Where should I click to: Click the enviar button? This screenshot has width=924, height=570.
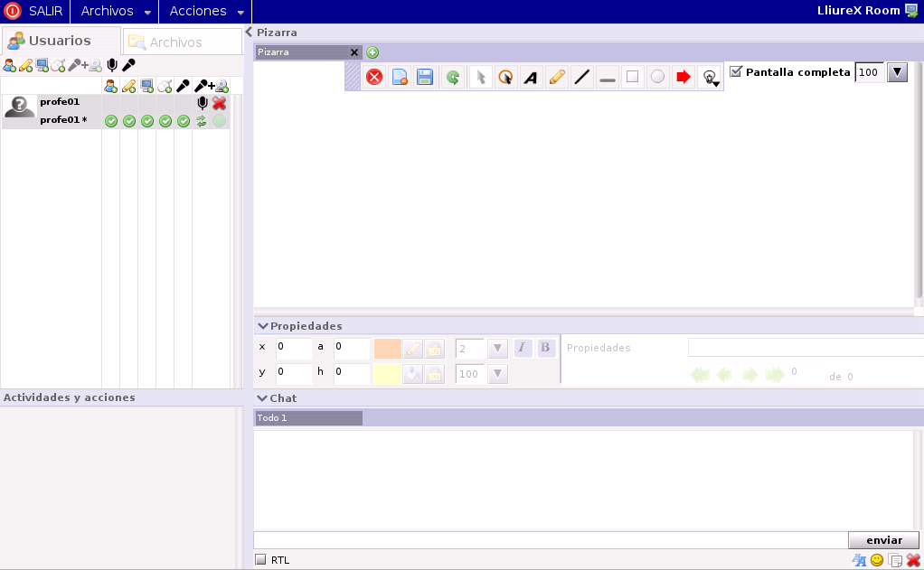click(883, 540)
